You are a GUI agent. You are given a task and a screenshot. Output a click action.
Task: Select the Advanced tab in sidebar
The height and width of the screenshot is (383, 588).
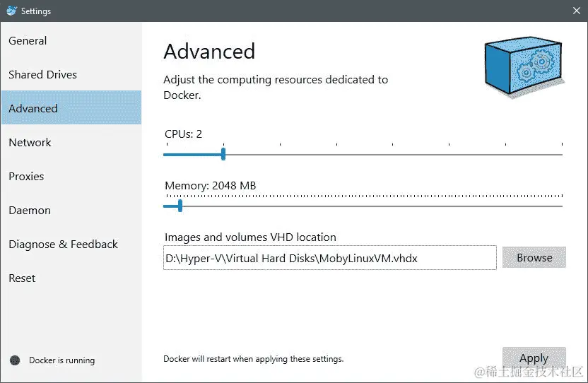pos(33,109)
